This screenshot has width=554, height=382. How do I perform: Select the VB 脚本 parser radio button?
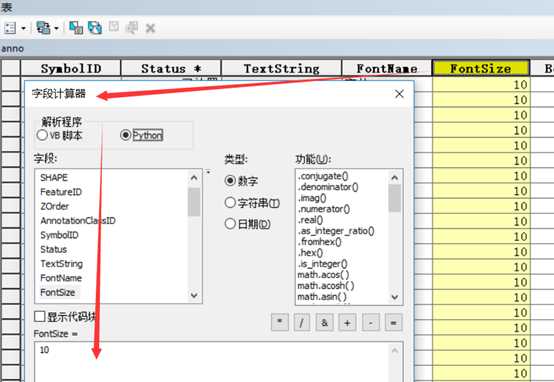(42, 135)
